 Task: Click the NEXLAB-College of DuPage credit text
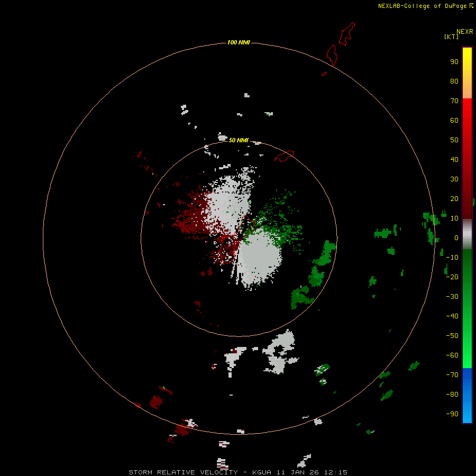(426, 6)
